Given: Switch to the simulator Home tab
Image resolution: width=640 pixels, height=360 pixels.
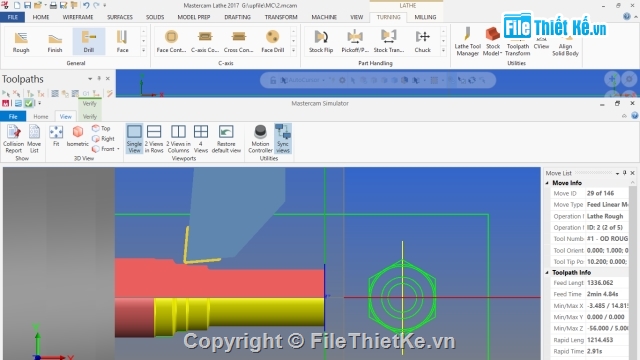Looking at the screenshot, I should coord(41,116).
